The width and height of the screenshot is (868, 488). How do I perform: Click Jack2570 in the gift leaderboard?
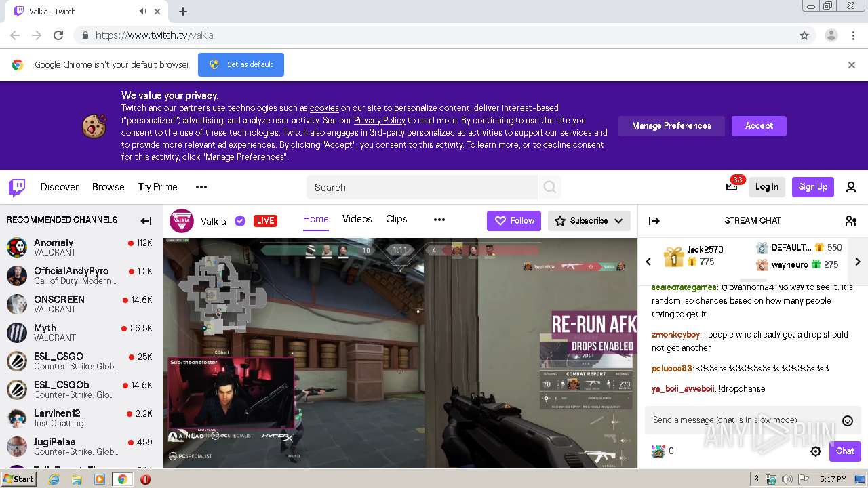(705, 250)
